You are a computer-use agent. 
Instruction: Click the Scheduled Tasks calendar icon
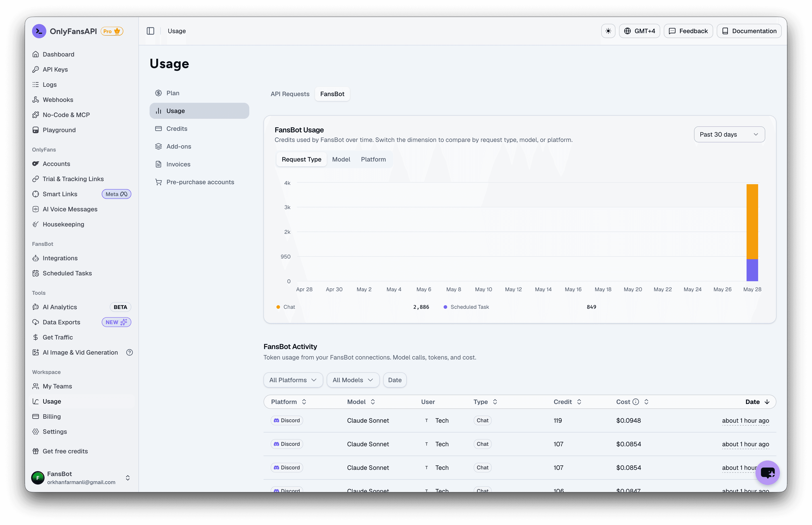(35, 273)
